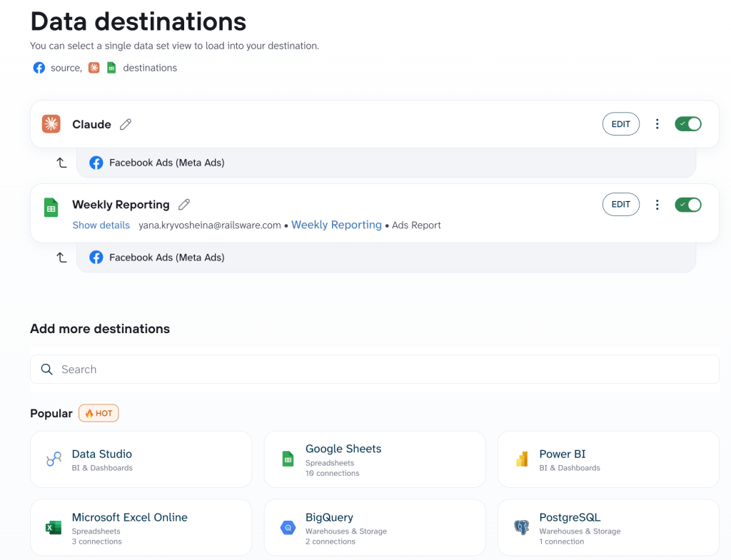Click the Claude destination logo icon
The image size is (731, 560).
pyautogui.click(x=51, y=124)
